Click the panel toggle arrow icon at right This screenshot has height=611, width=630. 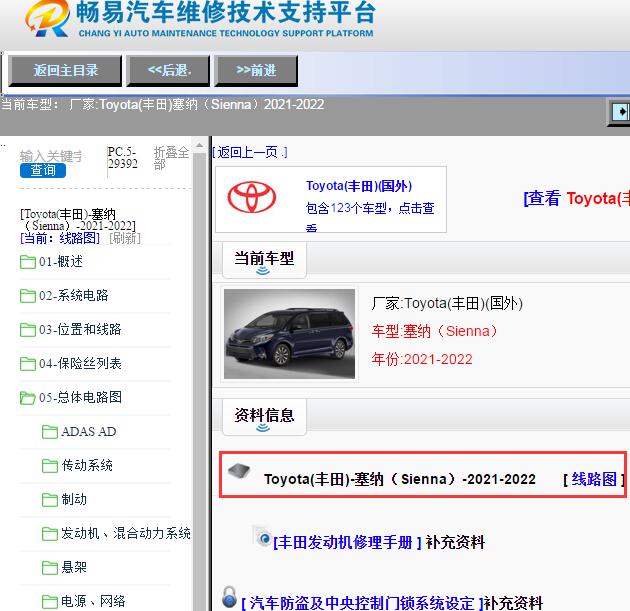pos(621,112)
